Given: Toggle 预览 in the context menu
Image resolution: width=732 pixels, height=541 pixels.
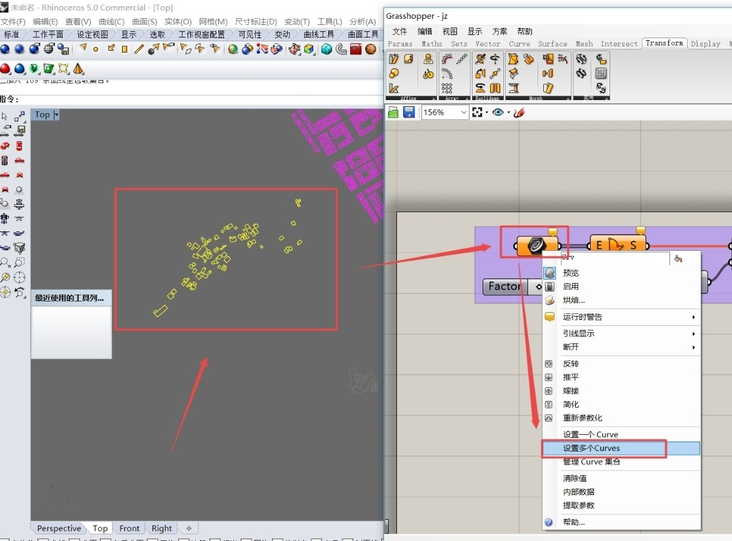Looking at the screenshot, I should [x=622, y=273].
